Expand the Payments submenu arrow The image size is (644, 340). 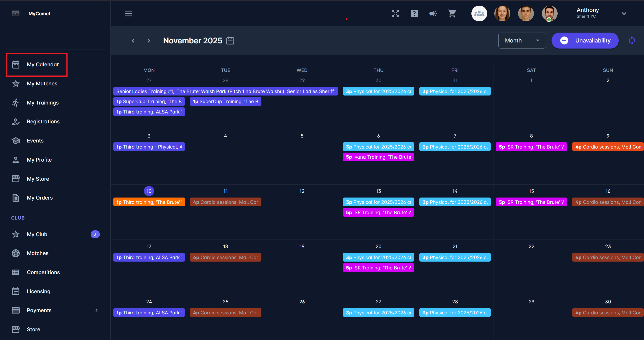[x=96, y=310]
